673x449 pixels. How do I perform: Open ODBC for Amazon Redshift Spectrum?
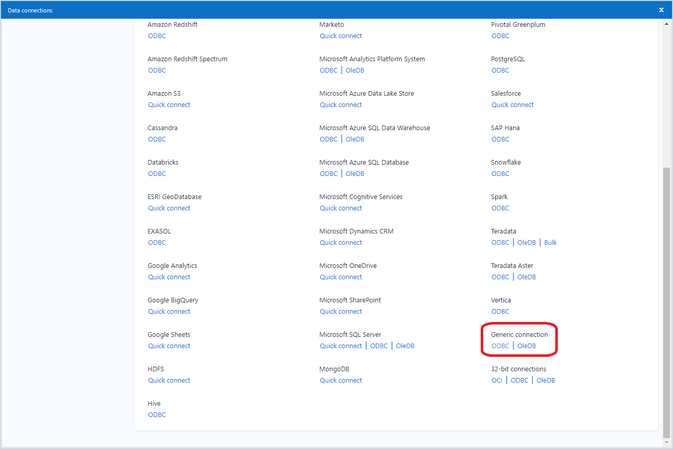(x=157, y=70)
